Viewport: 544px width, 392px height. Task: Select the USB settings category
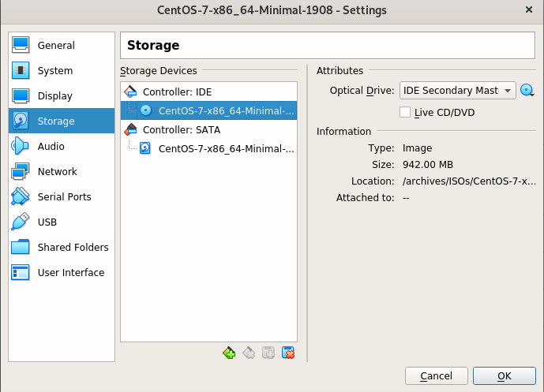[62, 222]
